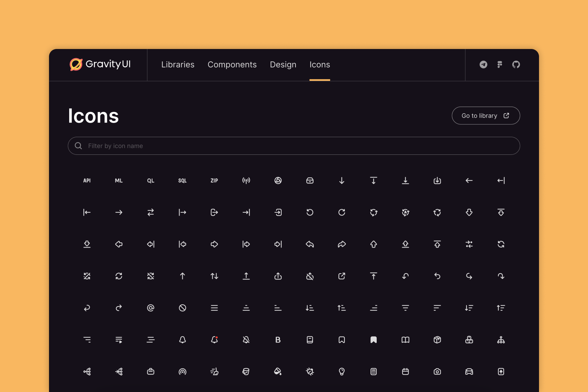Click the SQL icon
This screenshot has width=588, height=392.
point(182,181)
